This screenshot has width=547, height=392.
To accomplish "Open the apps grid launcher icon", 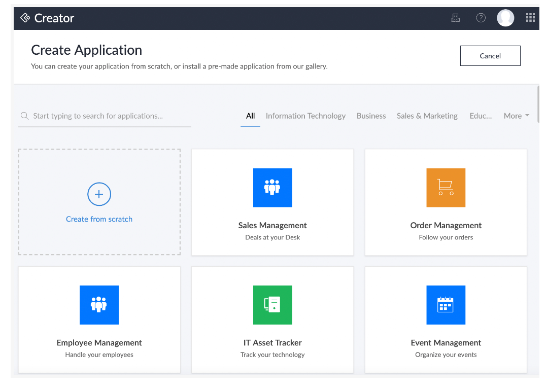I will tap(530, 18).
